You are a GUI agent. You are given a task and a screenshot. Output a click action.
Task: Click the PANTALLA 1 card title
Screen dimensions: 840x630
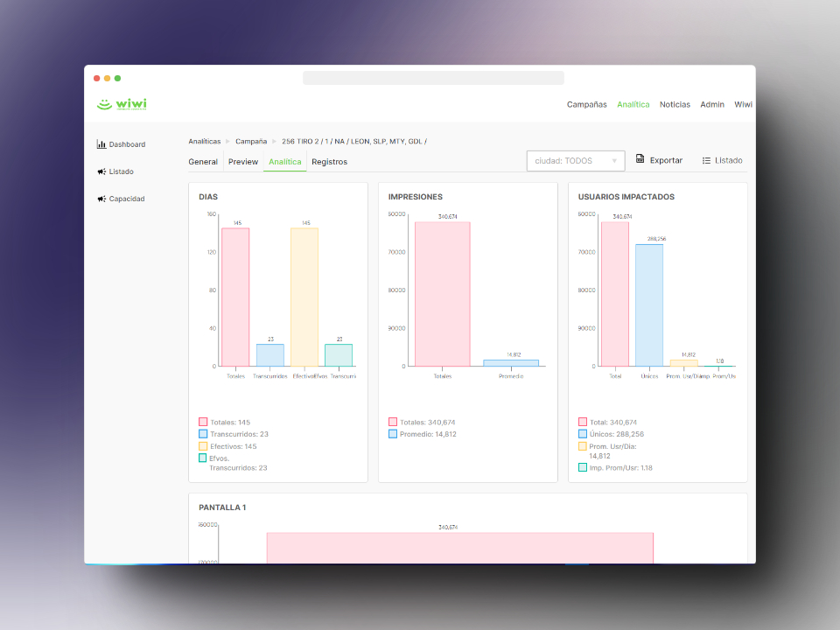(222, 507)
